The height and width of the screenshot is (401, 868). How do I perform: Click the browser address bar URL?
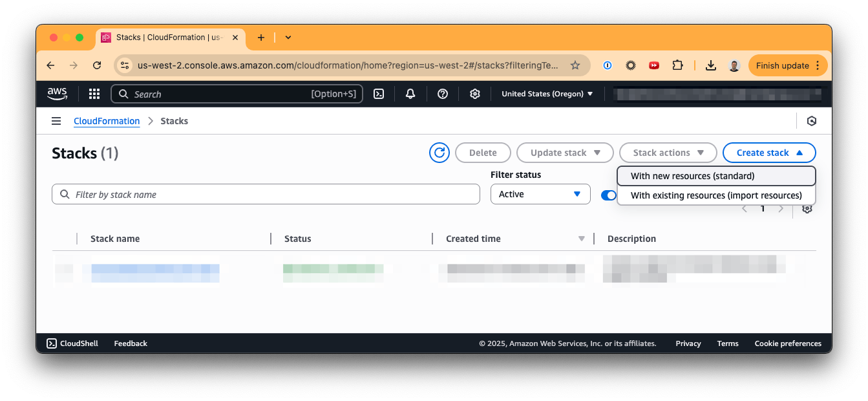(348, 65)
